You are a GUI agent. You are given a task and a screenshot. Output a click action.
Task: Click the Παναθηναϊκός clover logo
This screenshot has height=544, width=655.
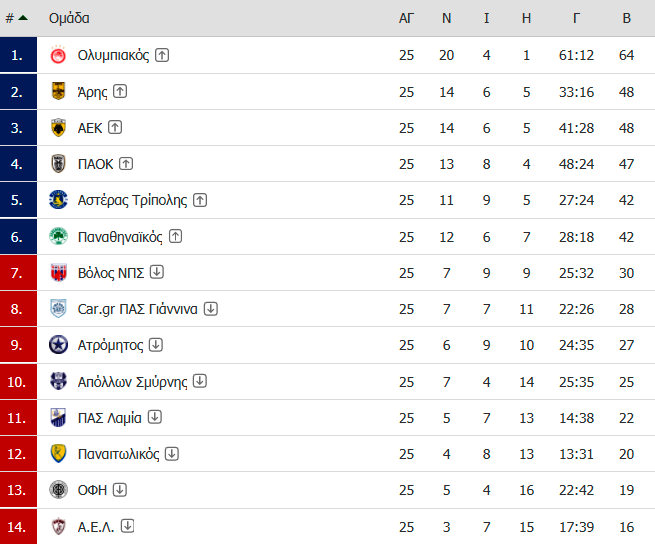pyautogui.click(x=58, y=236)
